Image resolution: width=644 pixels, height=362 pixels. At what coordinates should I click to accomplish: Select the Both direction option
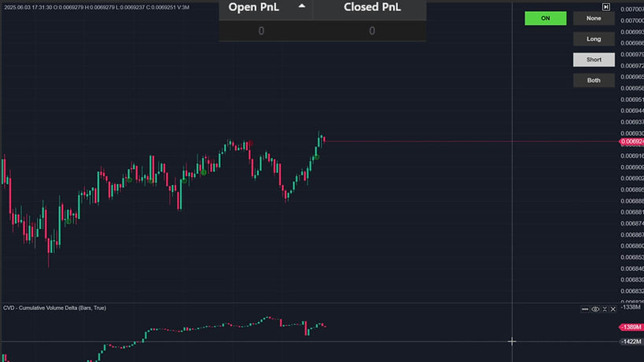coord(594,80)
